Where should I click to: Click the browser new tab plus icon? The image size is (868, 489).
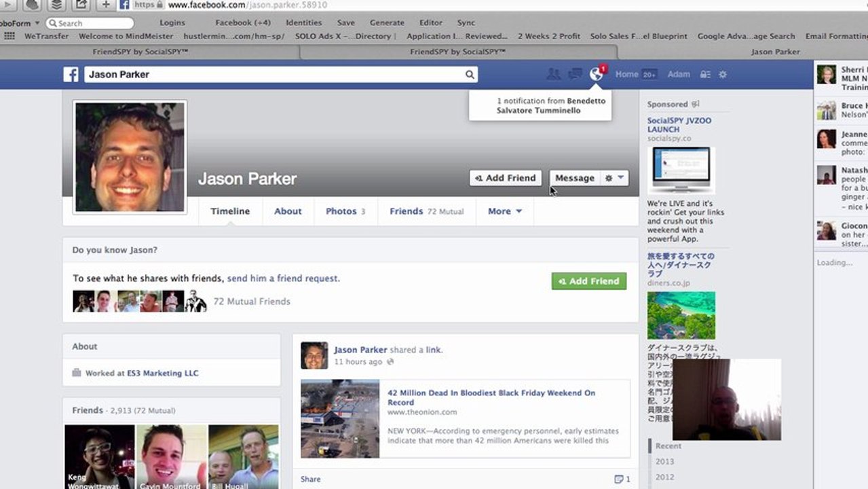[105, 5]
